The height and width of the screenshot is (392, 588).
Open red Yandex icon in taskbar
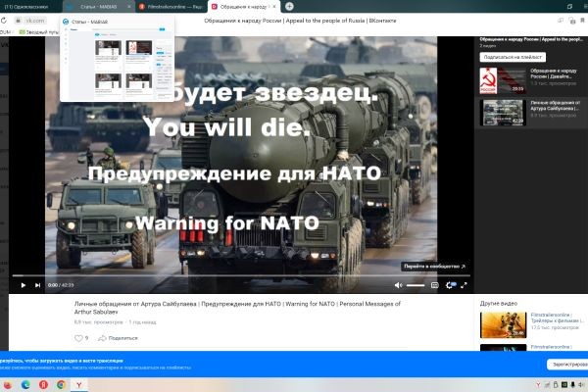pyautogui.click(x=43, y=385)
